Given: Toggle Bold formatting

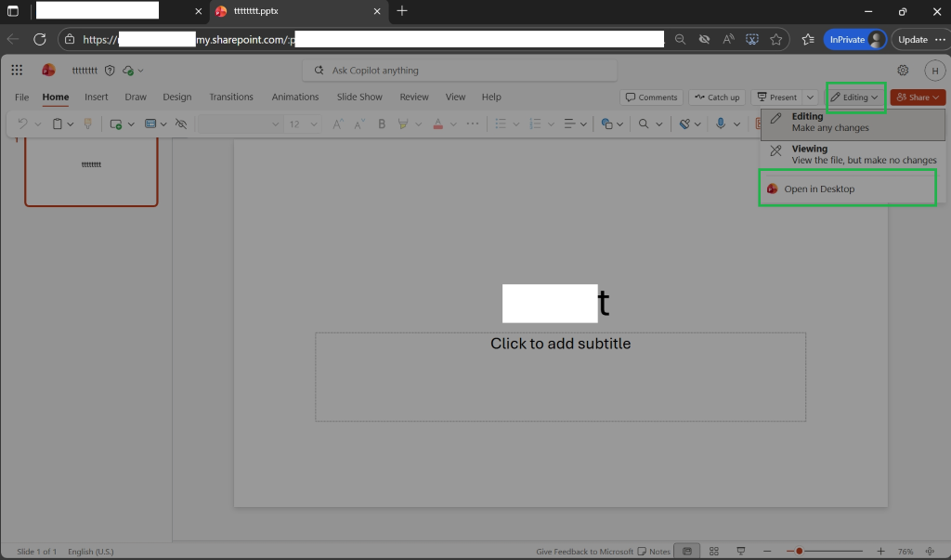Looking at the screenshot, I should [x=382, y=124].
